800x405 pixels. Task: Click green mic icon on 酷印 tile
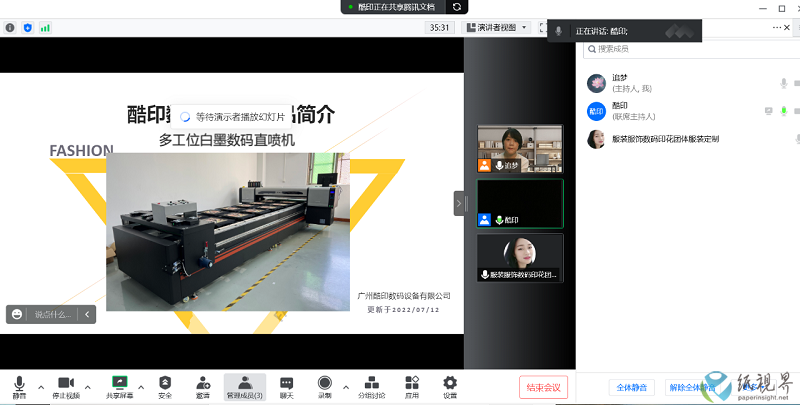tap(498, 220)
